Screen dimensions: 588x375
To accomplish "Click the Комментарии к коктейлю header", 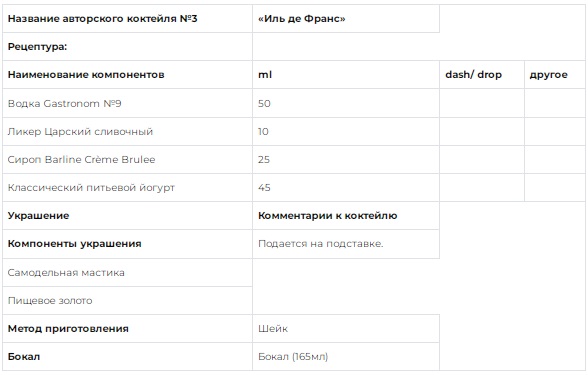I will coord(327,216).
